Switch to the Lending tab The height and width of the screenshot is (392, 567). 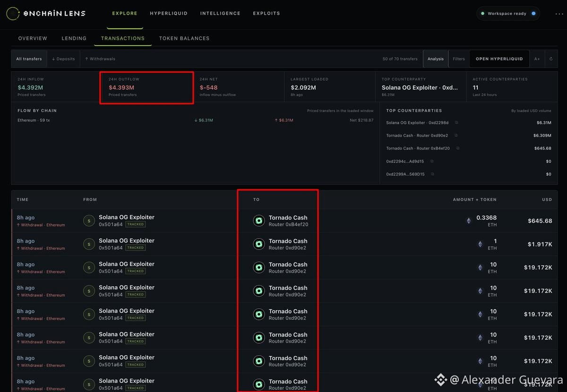74,38
